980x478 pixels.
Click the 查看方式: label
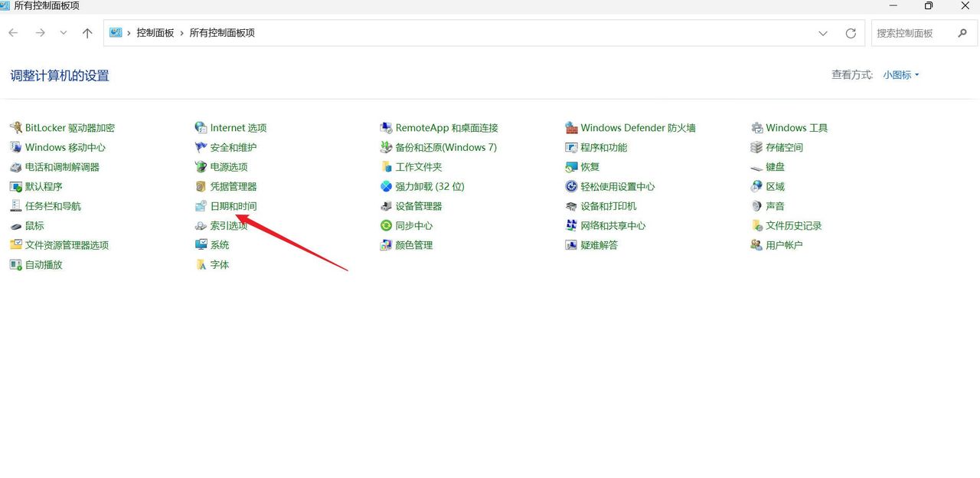(852, 75)
